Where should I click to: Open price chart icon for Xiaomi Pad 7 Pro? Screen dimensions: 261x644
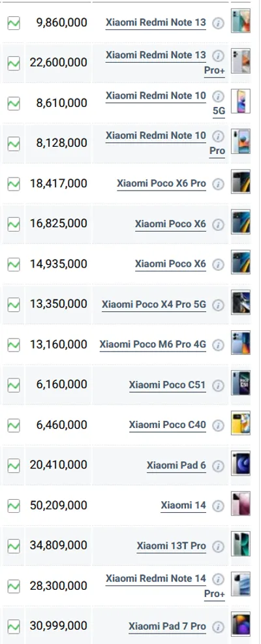pos(14,626)
